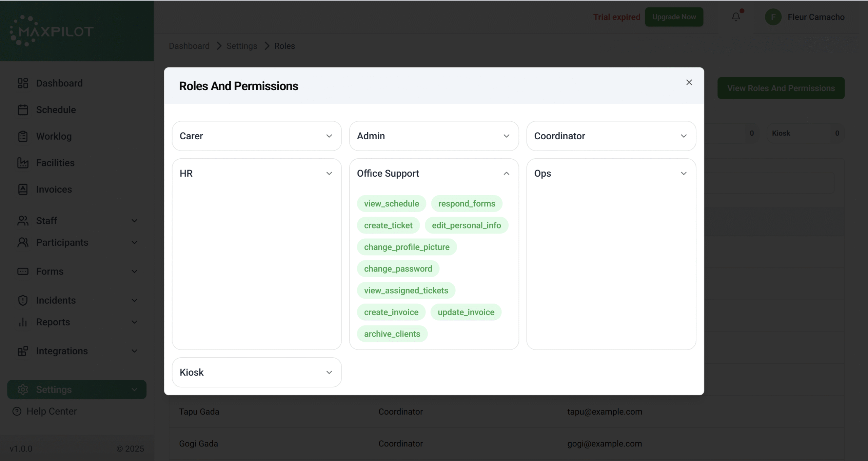Close the Roles And Permissions dialog

point(689,82)
